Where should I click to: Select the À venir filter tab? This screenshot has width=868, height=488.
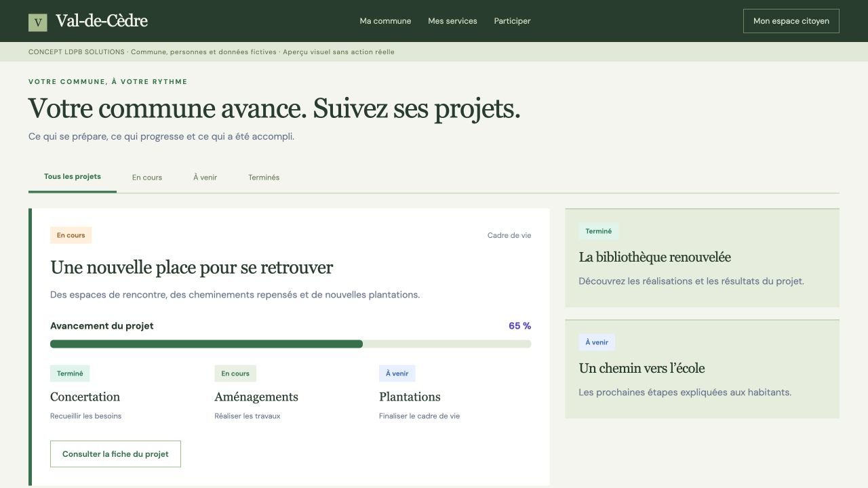pyautogui.click(x=205, y=178)
